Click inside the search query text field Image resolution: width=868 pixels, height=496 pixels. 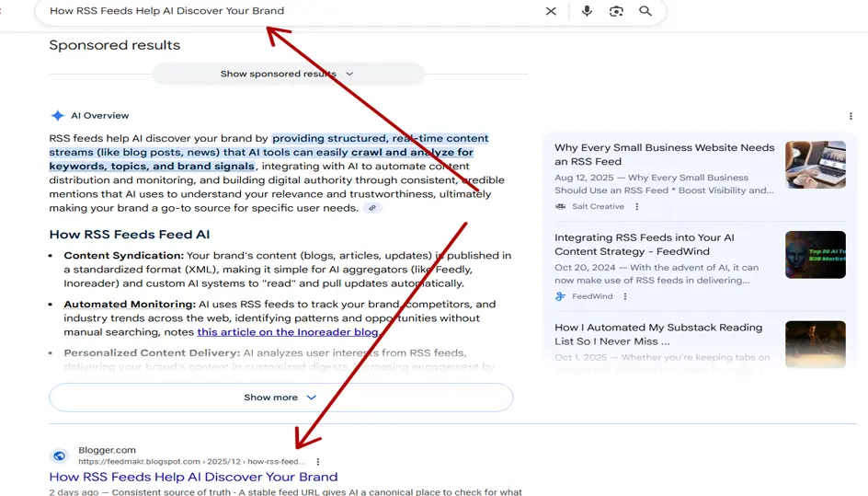pyautogui.click(x=276, y=11)
